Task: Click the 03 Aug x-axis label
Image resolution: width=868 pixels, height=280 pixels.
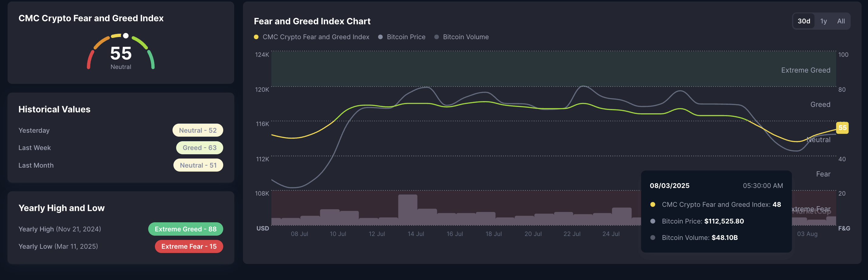Action: click(x=807, y=234)
